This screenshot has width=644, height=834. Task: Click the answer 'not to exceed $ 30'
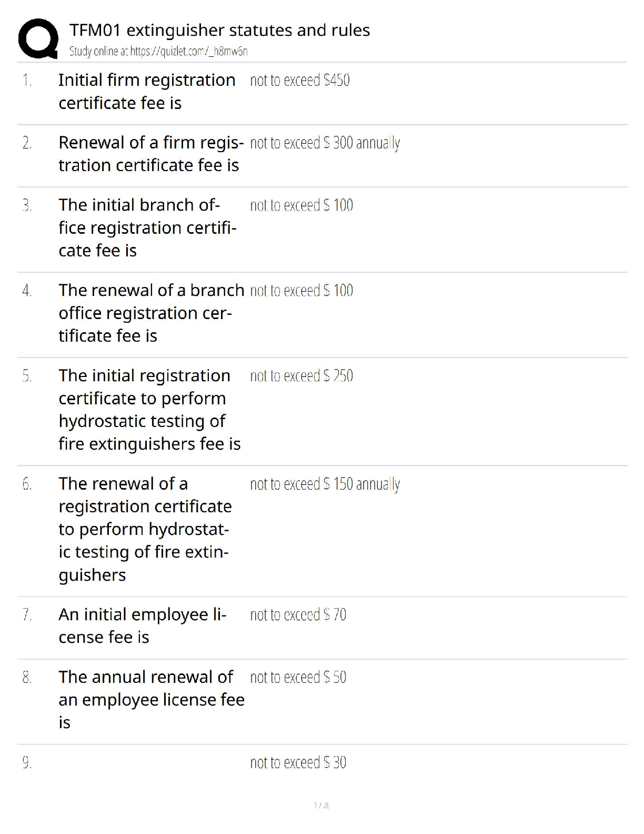(x=298, y=762)
